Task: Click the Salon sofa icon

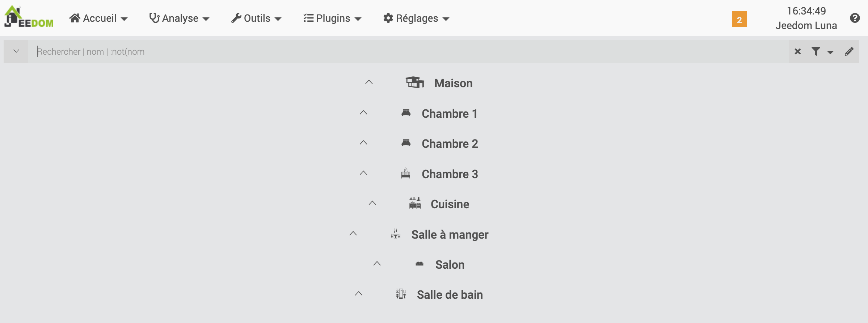Action: [420, 264]
